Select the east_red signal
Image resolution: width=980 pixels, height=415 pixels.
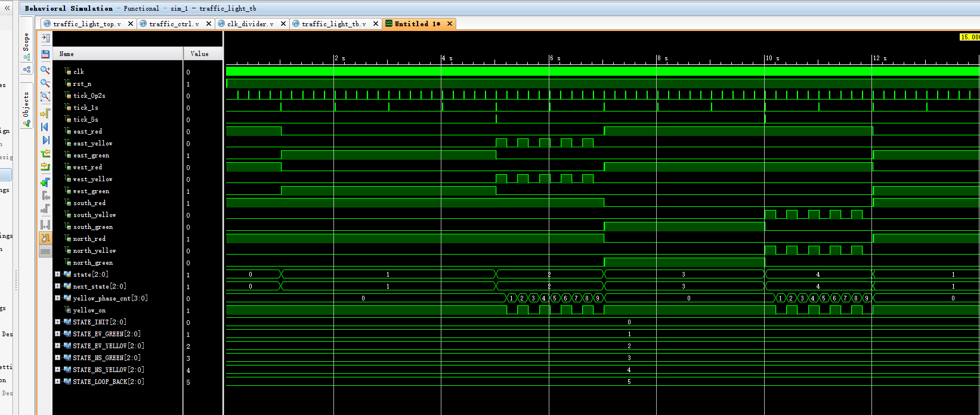coord(87,131)
